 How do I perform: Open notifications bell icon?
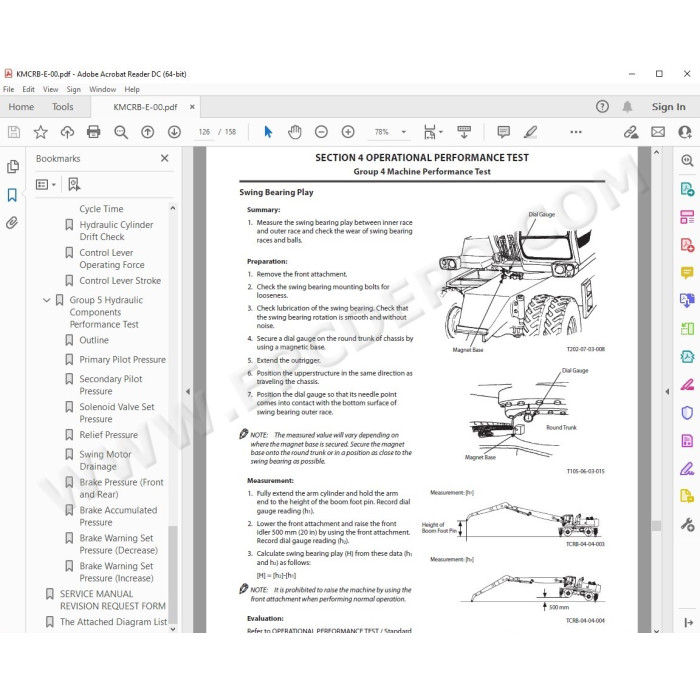pyautogui.click(x=627, y=106)
